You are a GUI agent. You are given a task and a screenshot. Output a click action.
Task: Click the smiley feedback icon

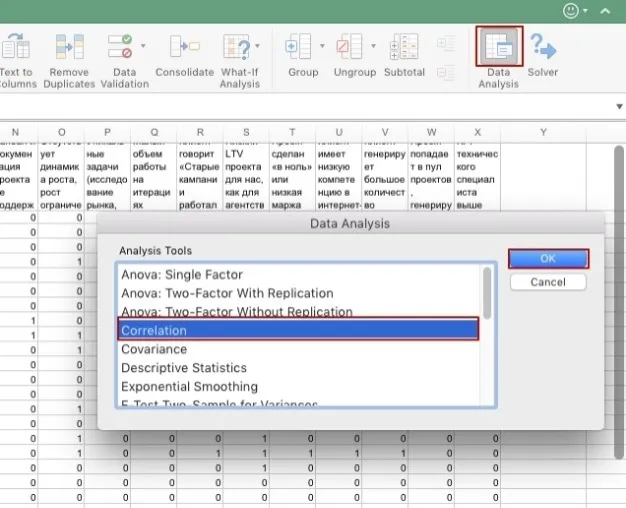[x=571, y=11]
